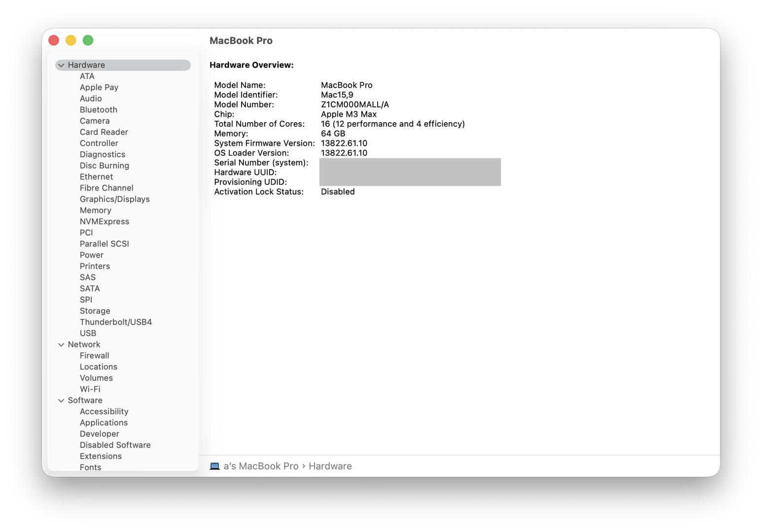The height and width of the screenshot is (532, 762).
Task: Click the green full screen window button
Action: coord(88,40)
